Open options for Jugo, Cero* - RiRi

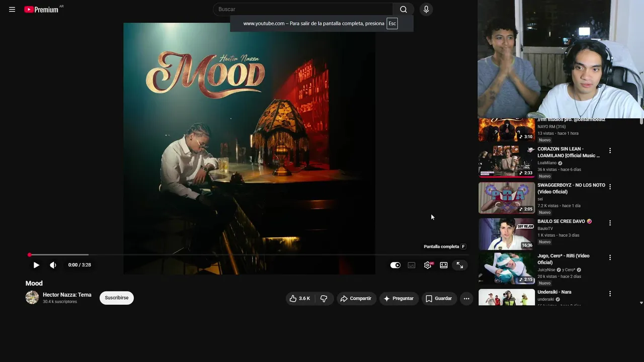point(610,257)
